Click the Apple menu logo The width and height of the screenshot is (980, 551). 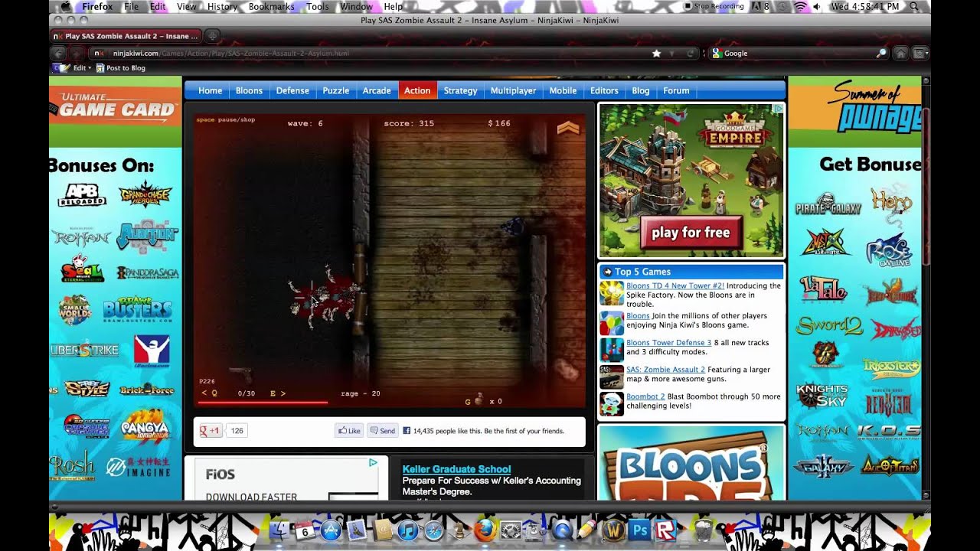(64, 6)
